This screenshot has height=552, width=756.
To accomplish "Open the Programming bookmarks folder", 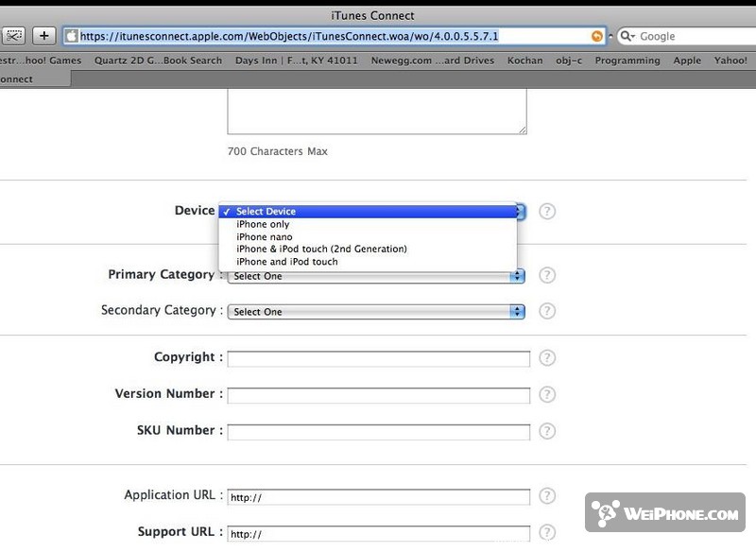I will click(x=627, y=60).
